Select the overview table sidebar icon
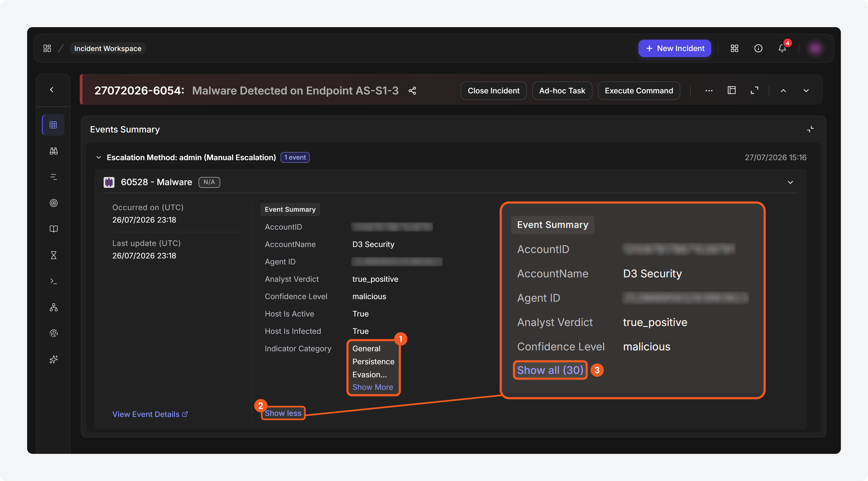This screenshot has height=481, width=868. pyautogui.click(x=53, y=125)
